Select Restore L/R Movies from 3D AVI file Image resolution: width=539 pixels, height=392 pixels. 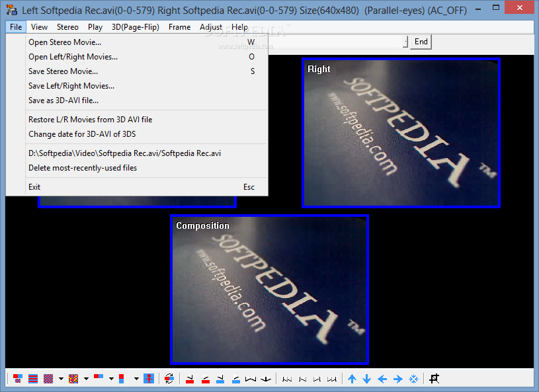[x=137, y=120]
